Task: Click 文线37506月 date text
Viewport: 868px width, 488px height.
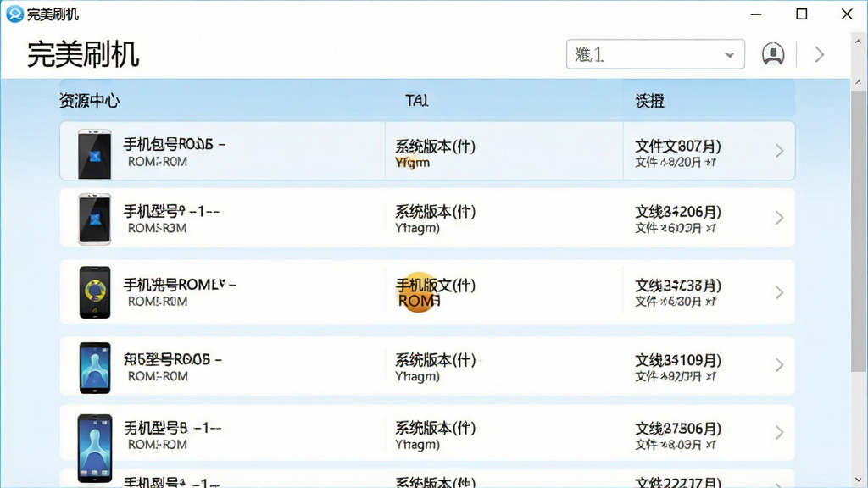Action: click(677, 429)
